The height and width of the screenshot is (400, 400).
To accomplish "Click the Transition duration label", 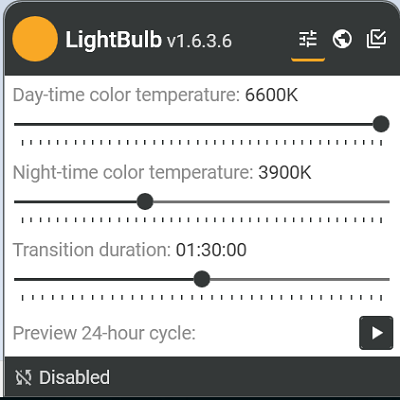I will [92, 250].
